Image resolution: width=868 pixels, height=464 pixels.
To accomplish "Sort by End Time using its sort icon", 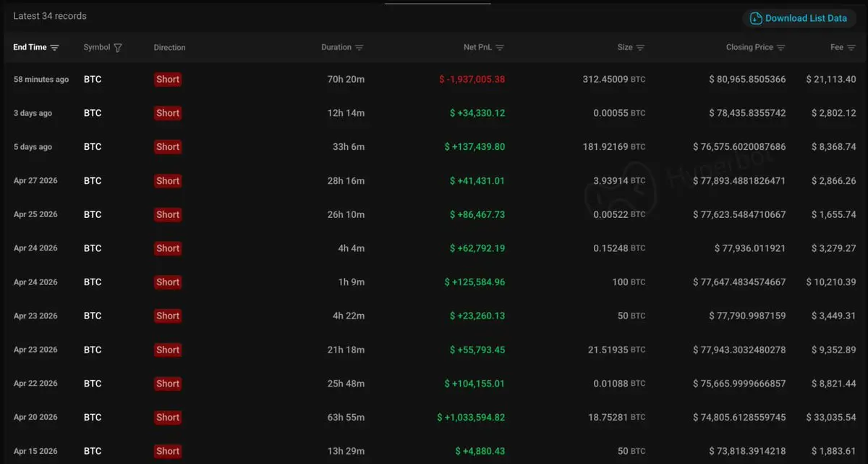I will pos(55,48).
